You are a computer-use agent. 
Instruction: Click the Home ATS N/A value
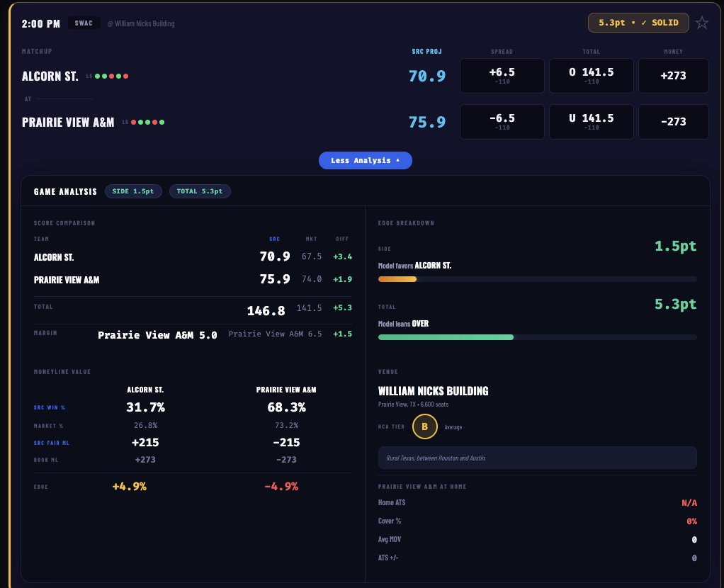coord(689,503)
